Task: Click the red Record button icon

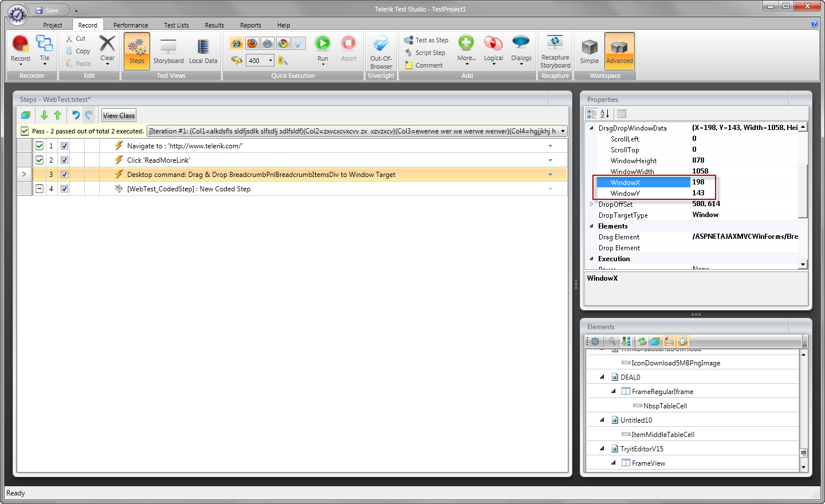Action: click(x=20, y=44)
